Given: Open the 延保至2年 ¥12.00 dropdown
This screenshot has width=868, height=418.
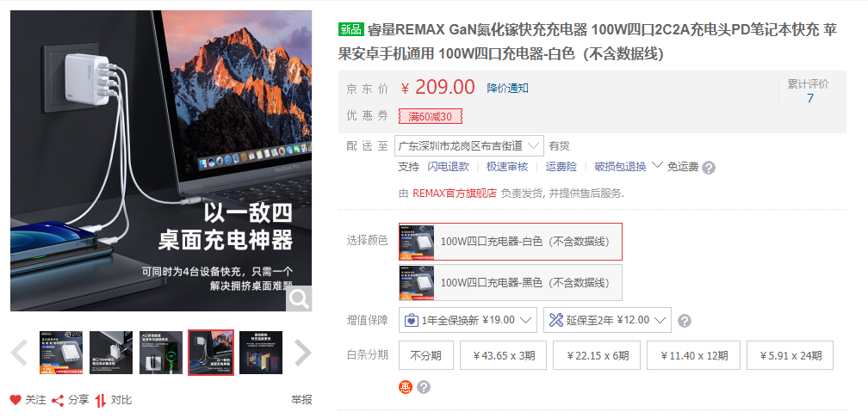Looking at the screenshot, I should (x=607, y=320).
